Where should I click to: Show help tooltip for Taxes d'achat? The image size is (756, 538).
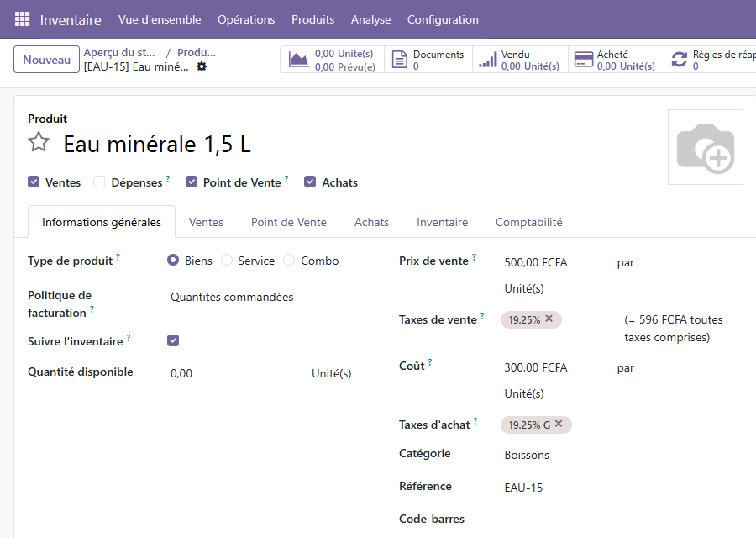pos(475,421)
